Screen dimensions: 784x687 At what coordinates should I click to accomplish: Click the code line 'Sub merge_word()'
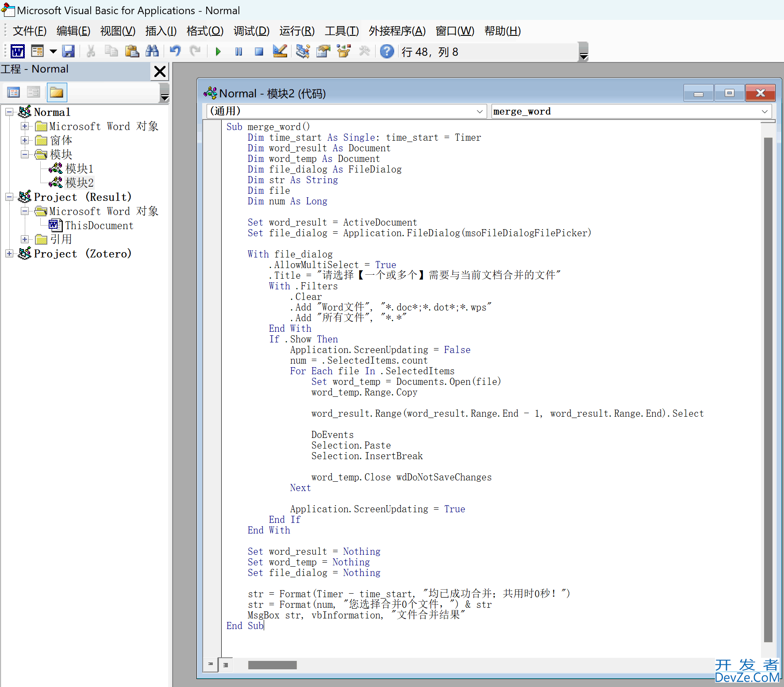tap(268, 127)
